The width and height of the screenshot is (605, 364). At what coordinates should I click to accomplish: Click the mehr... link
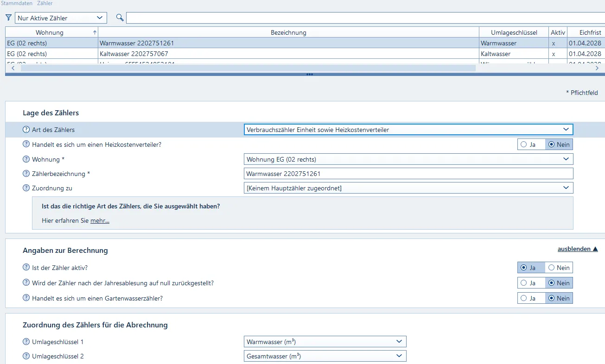(100, 221)
